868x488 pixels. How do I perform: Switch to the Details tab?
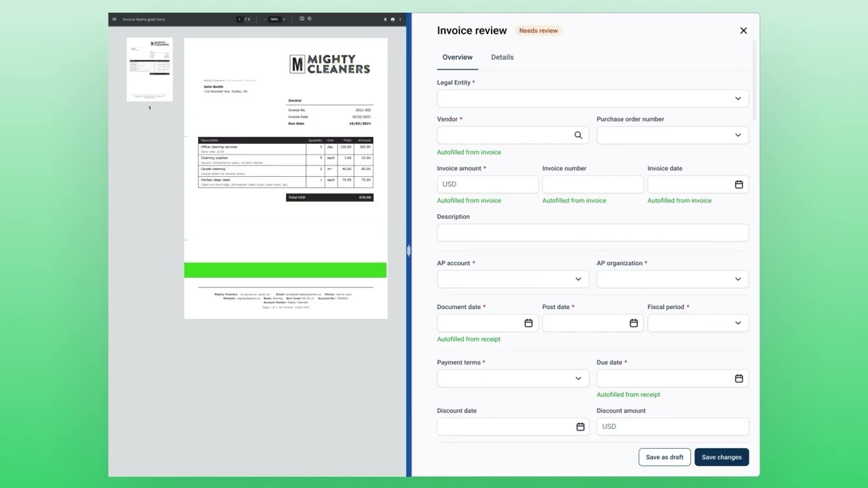tap(502, 57)
